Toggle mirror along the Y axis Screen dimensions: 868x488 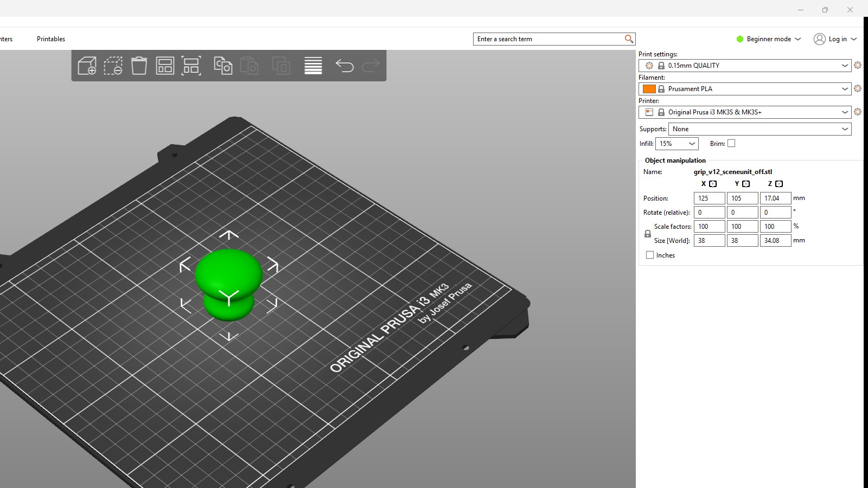coord(746,184)
